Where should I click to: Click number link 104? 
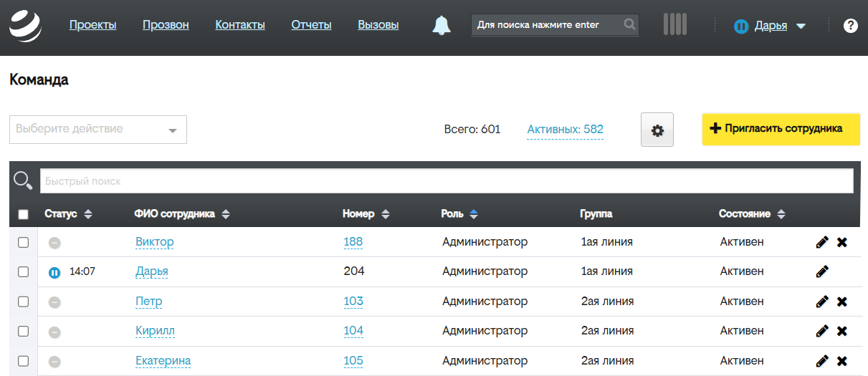click(x=353, y=331)
